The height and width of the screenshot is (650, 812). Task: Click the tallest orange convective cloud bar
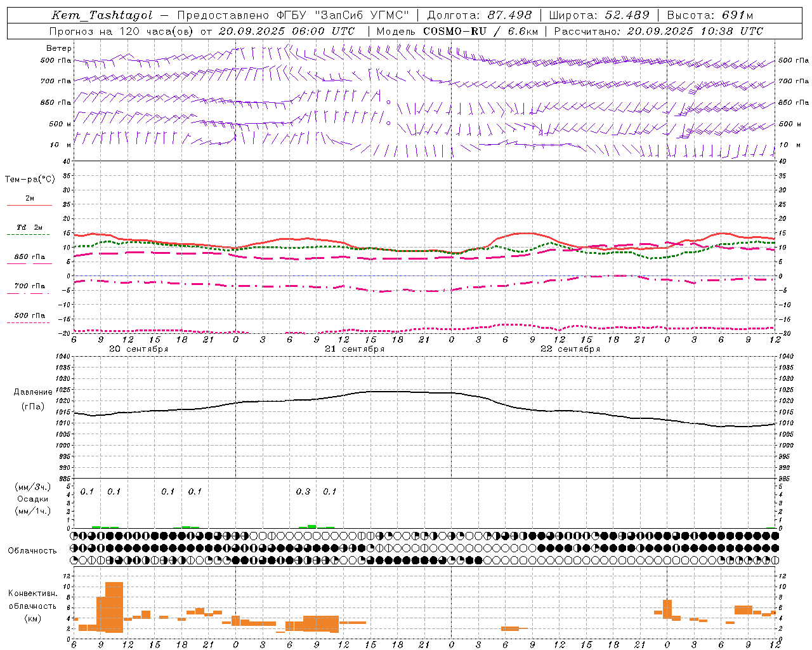pyautogui.click(x=114, y=607)
